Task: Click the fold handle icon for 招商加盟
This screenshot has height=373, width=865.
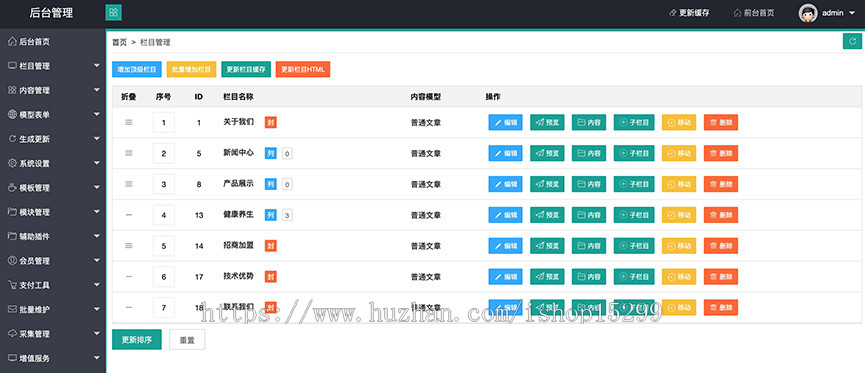Action: pyautogui.click(x=129, y=246)
